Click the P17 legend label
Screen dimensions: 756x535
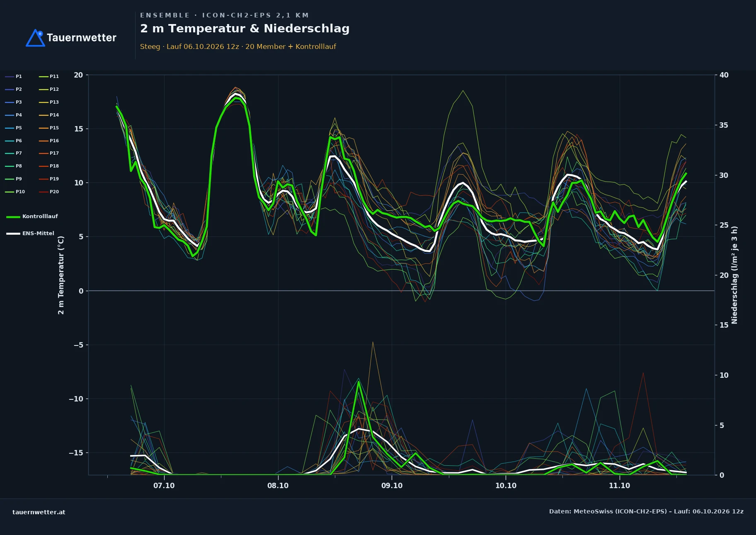point(54,153)
